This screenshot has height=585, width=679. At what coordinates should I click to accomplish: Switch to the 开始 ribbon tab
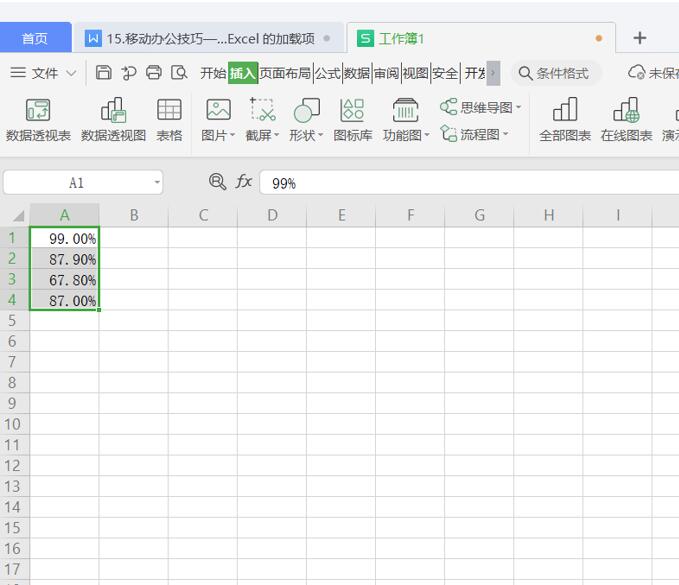213,73
